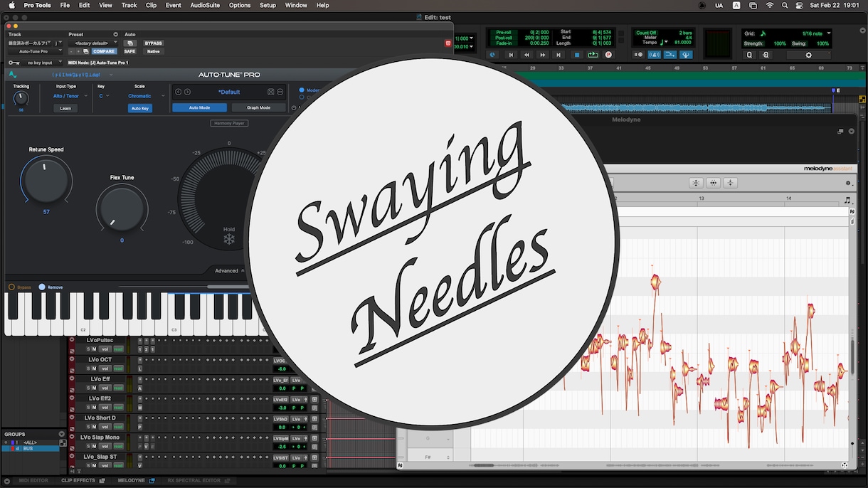Expand the Advanced section in Auto-Tune
Image resolution: width=868 pixels, height=488 pixels.
[229, 270]
